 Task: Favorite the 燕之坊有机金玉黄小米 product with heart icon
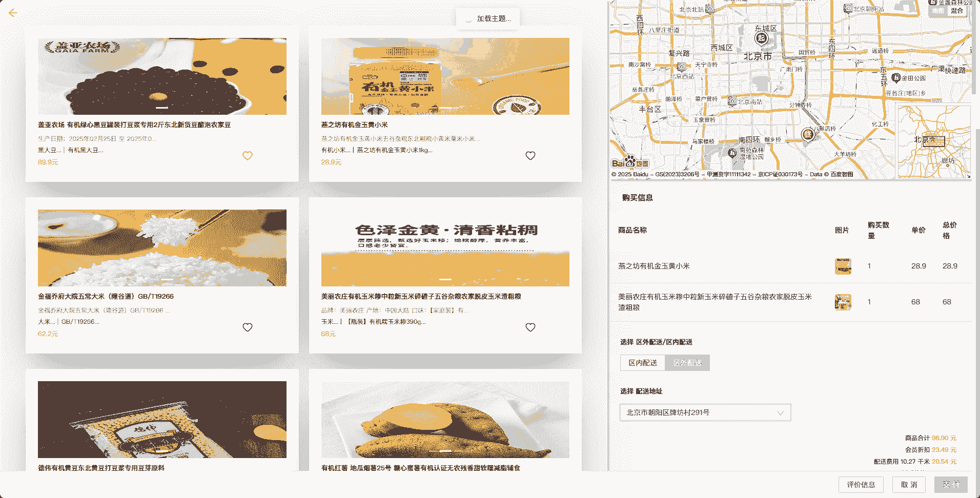tap(530, 156)
